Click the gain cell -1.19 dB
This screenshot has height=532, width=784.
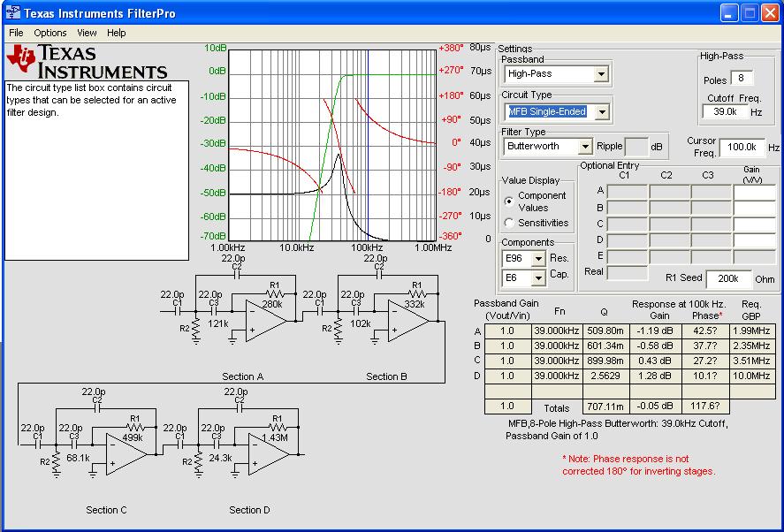pyautogui.click(x=656, y=331)
